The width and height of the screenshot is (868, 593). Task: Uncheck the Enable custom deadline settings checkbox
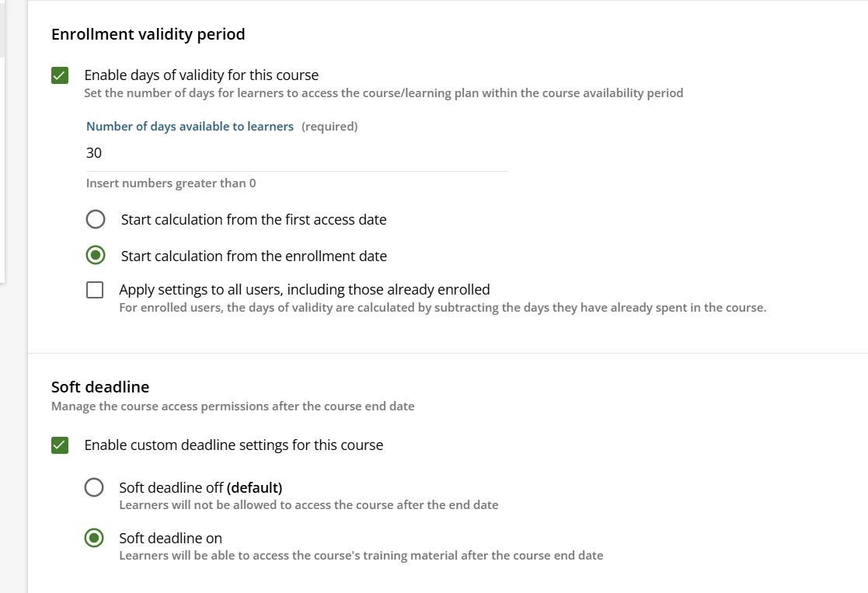tap(59, 445)
